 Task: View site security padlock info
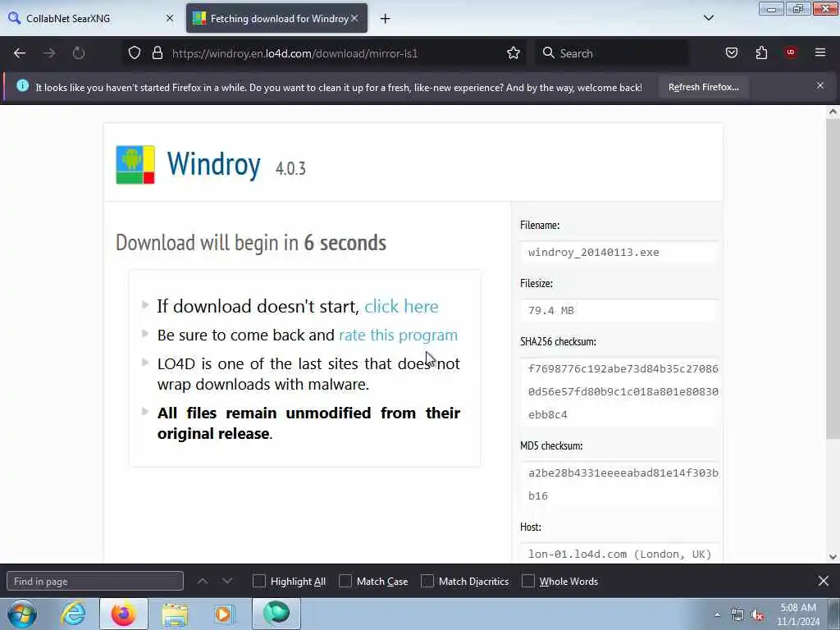pos(157,53)
